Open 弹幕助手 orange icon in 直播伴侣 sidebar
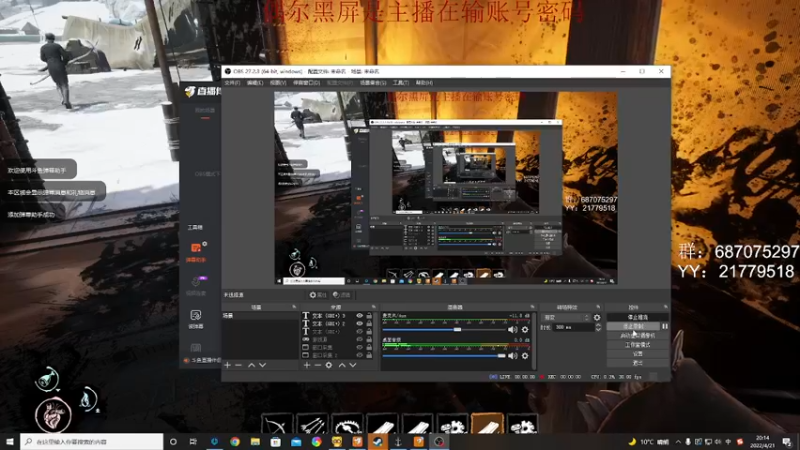 pyautogui.click(x=196, y=248)
